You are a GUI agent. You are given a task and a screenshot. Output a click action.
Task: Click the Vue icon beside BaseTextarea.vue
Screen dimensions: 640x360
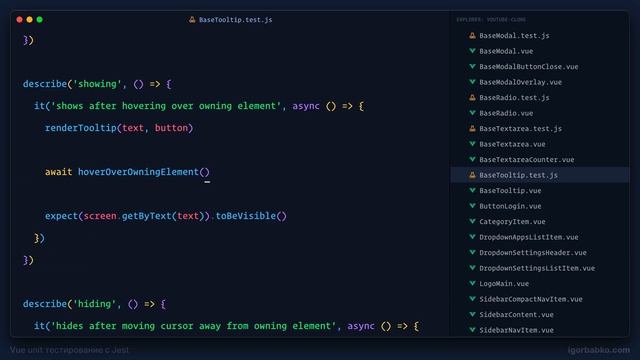pyautogui.click(x=472, y=144)
